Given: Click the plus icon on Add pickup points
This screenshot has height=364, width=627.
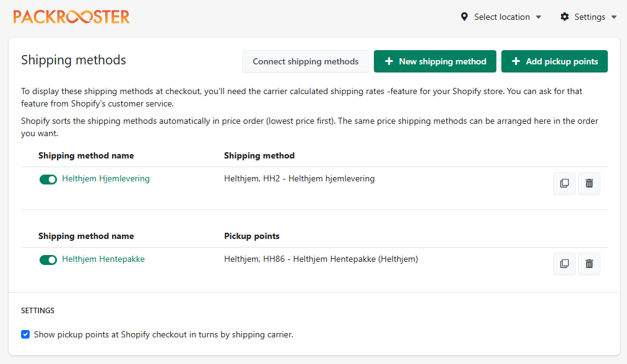Looking at the screenshot, I should (516, 61).
